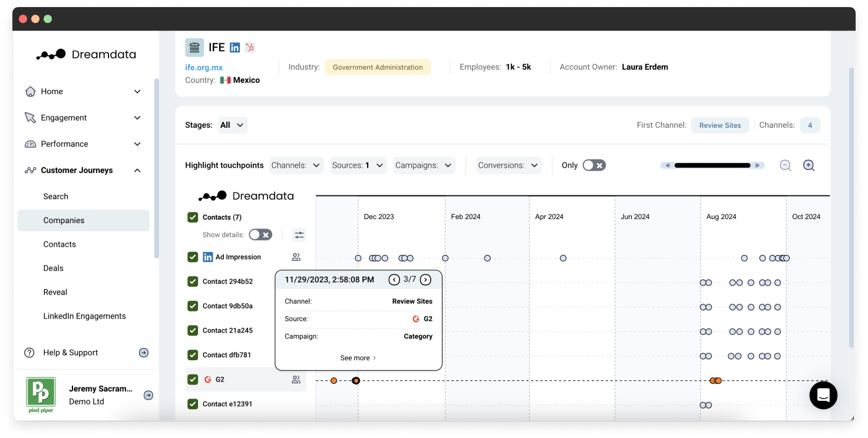This screenshot has height=438, width=868.
Task: Go to previous touchpoint in popup
Action: 394,280
